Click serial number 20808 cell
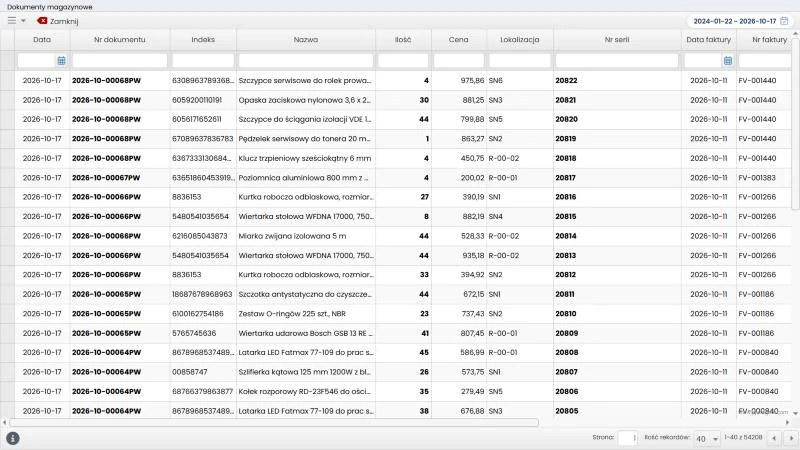 [x=617, y=353]
